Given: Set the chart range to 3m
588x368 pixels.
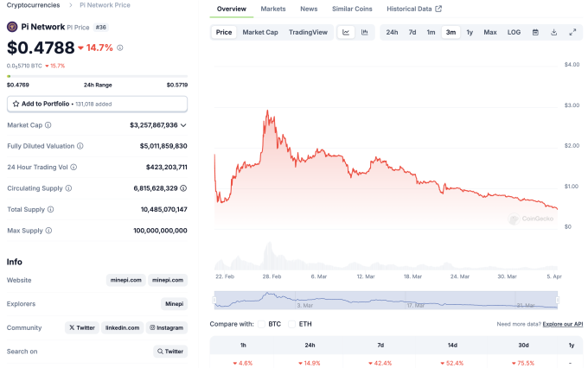Looking at the screenshot, I should [x=451, y=32].
